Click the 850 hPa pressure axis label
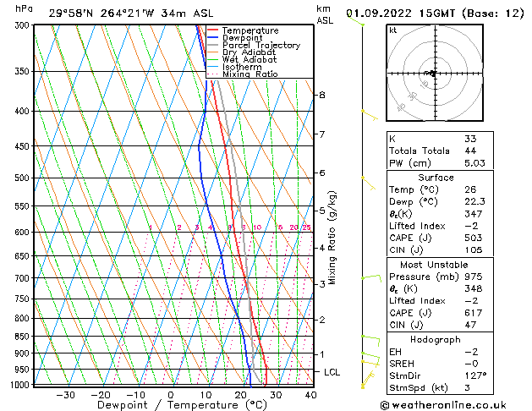 pyautogui.click(x=22, y=337)
